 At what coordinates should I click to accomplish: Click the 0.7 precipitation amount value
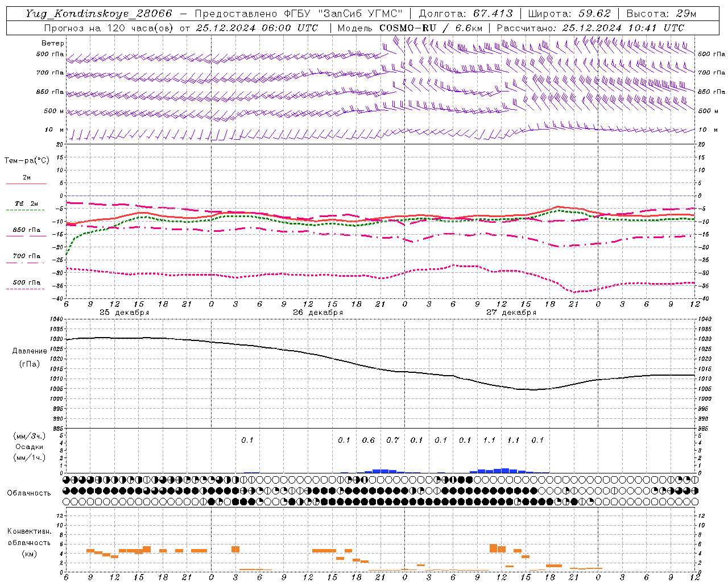(392, 440)
